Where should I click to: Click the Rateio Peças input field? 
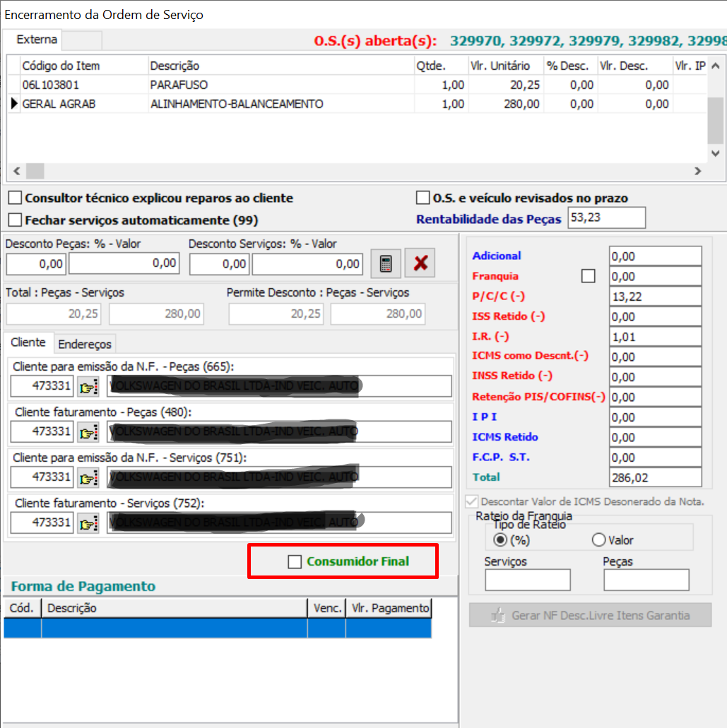pyautogui.click(x=646, y=580)
